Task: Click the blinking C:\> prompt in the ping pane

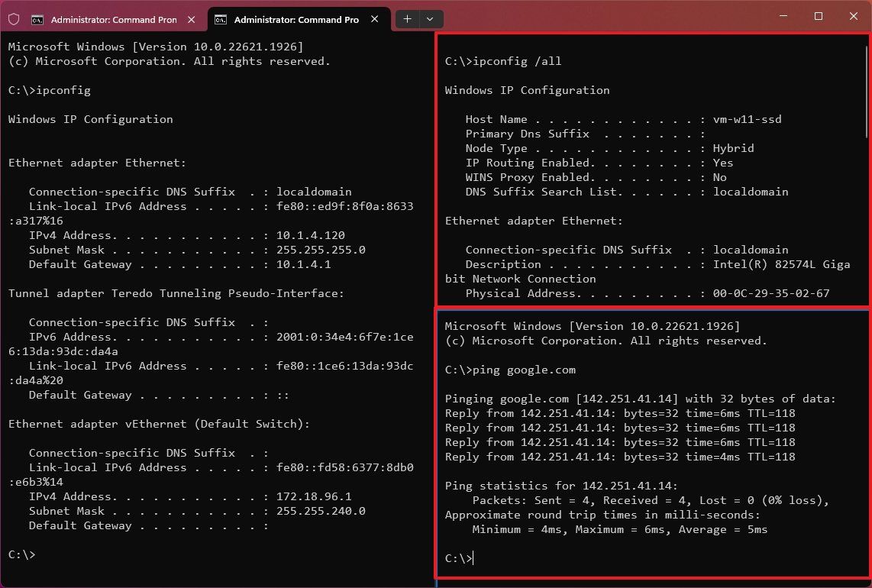Action: (x=458, y=558)
